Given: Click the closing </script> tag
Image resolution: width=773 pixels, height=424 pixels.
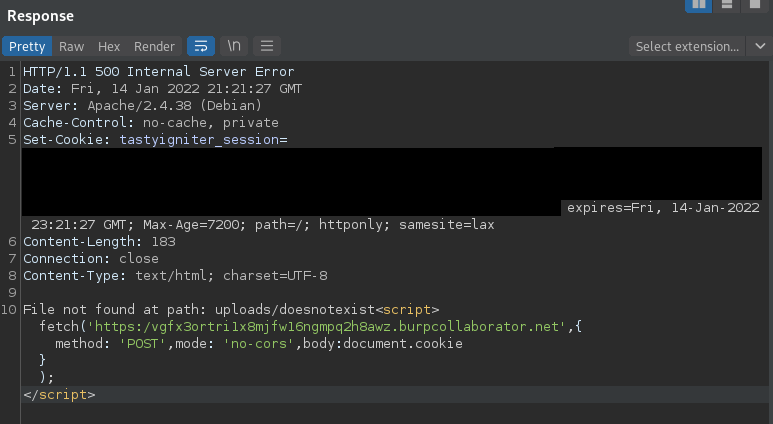Looking at the screenshot, I should point(59,395).
